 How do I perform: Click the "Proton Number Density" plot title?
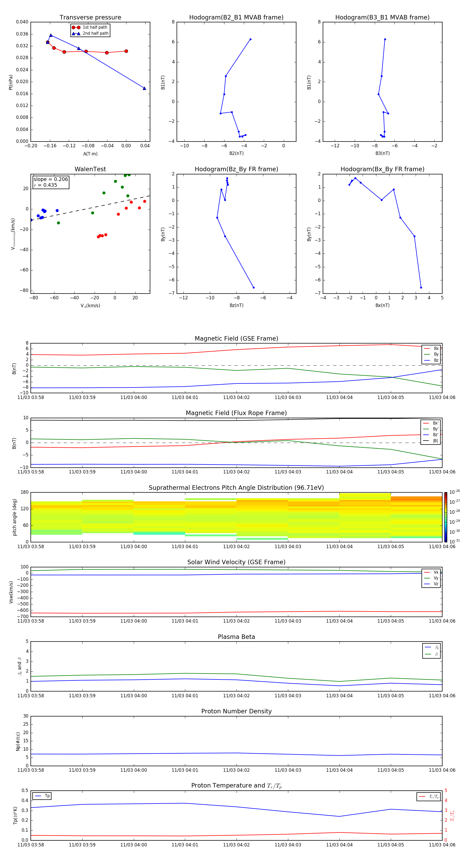[236, 711]
